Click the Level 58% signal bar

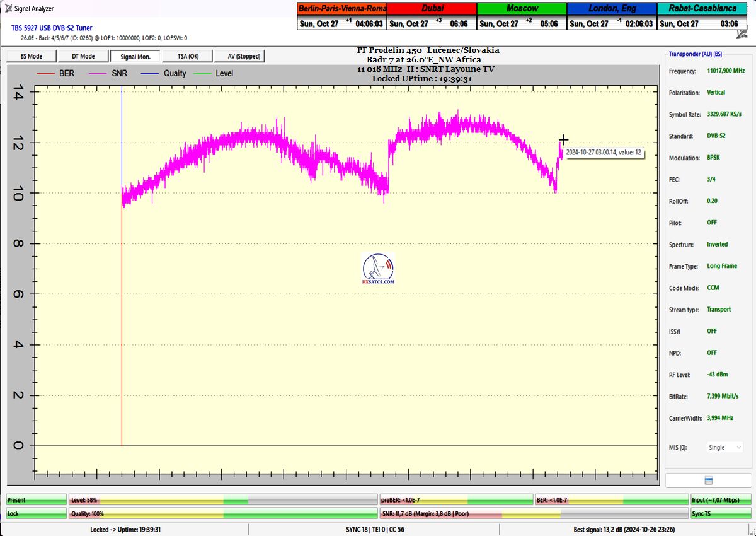(x=223, y=500)
